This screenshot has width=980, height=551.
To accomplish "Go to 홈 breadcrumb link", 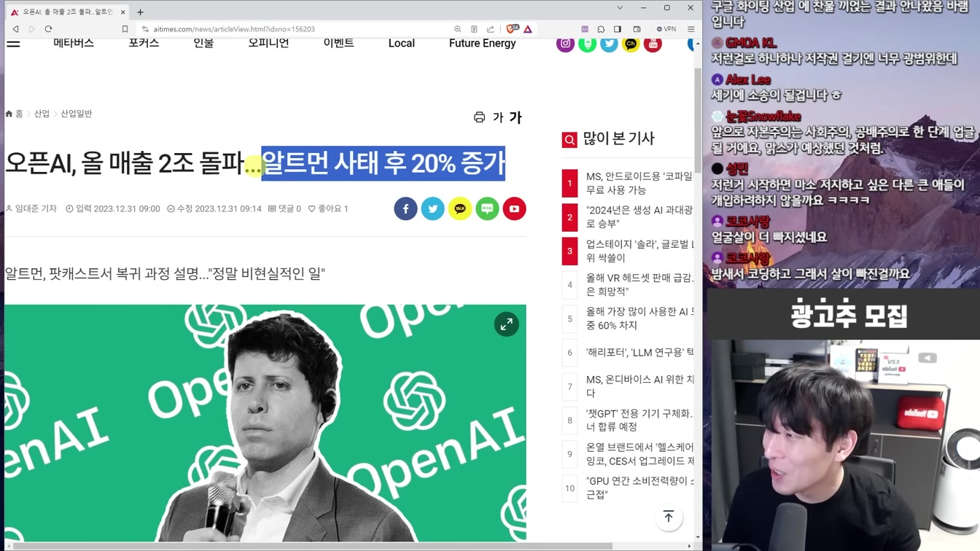I will (x=15, y=114).
